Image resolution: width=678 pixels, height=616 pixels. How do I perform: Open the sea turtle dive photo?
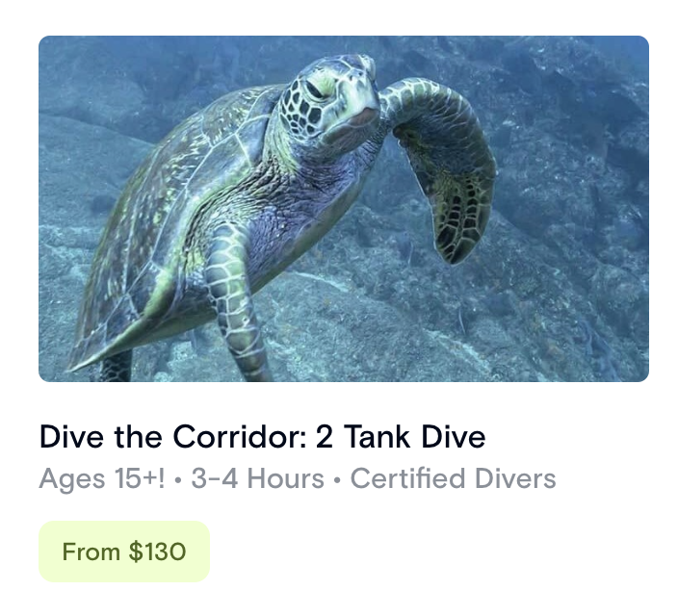(344, 208)
